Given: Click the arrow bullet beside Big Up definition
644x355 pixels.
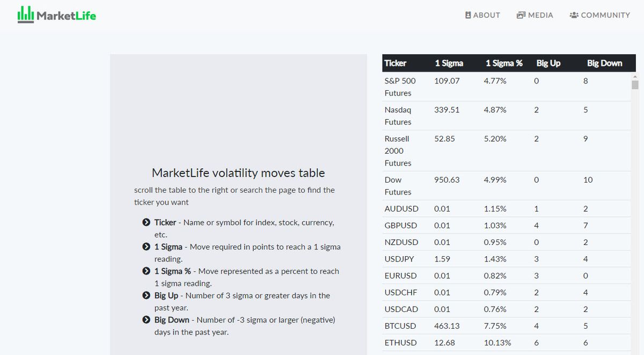Looking at the screenshot, I should point(146,295).
